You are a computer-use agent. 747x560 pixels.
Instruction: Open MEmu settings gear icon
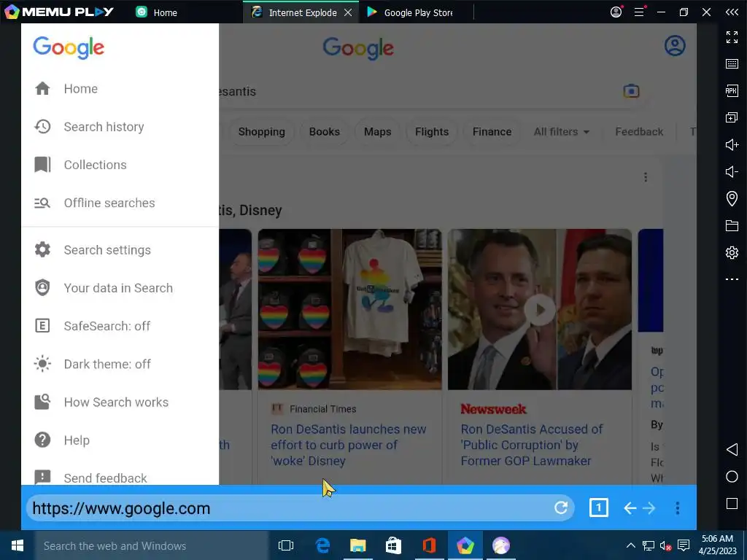(732, 252)
